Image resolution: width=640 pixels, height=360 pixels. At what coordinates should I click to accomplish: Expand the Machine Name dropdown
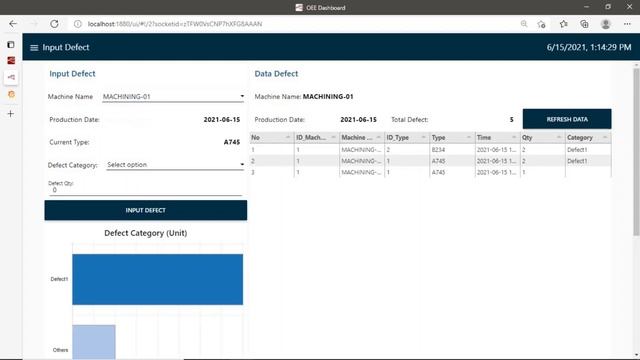click(x=173, y=97)
